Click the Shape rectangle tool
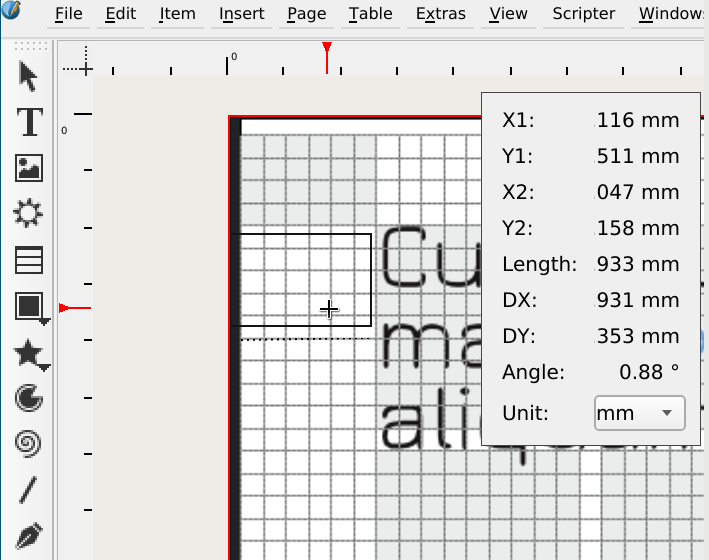Screen dimensions: 709x560 coord(27,306)
